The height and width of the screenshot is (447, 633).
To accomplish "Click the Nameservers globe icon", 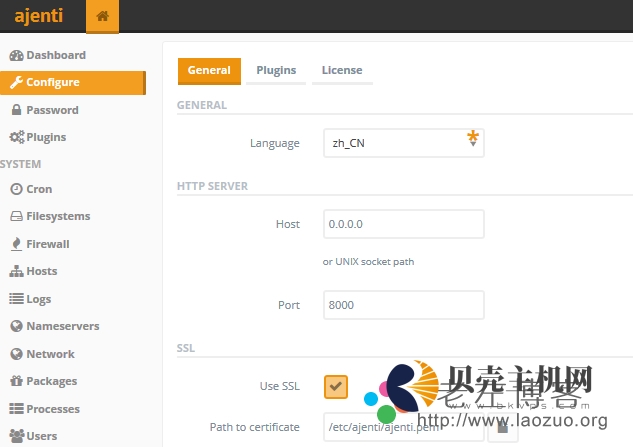I will click(x=17, y=326).
